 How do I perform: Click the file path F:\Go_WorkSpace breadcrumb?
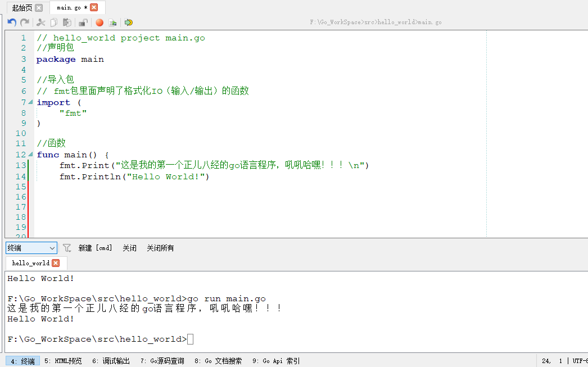pos(376,22)
